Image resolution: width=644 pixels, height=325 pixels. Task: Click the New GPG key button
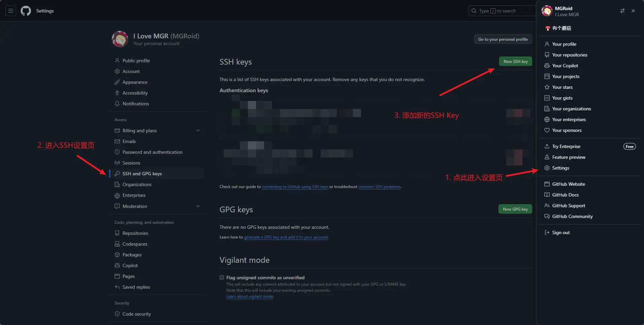pyautogui.click(x=515, y=209)
